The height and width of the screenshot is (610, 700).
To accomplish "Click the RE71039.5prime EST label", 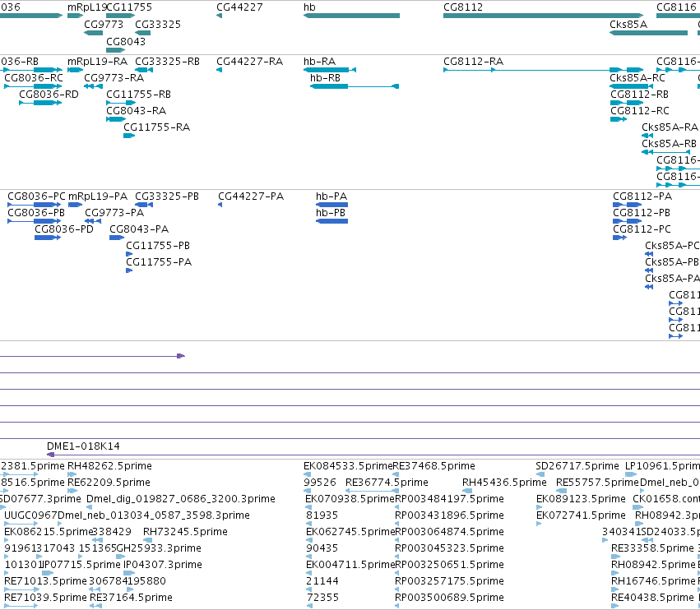I will 45,598.
